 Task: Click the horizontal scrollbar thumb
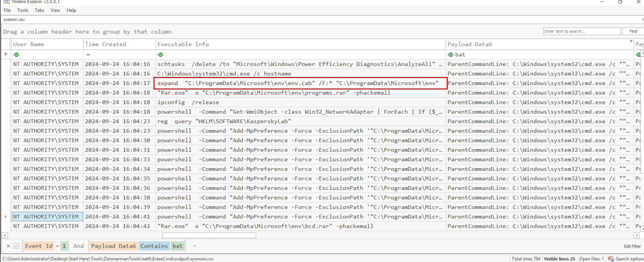click(209, 235)
